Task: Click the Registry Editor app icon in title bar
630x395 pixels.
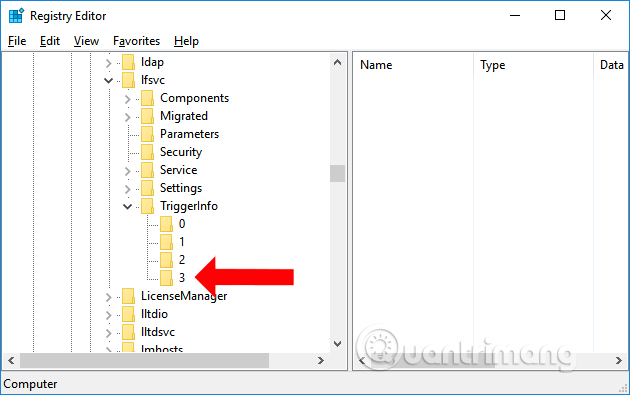Action: [x=16, y=16]
